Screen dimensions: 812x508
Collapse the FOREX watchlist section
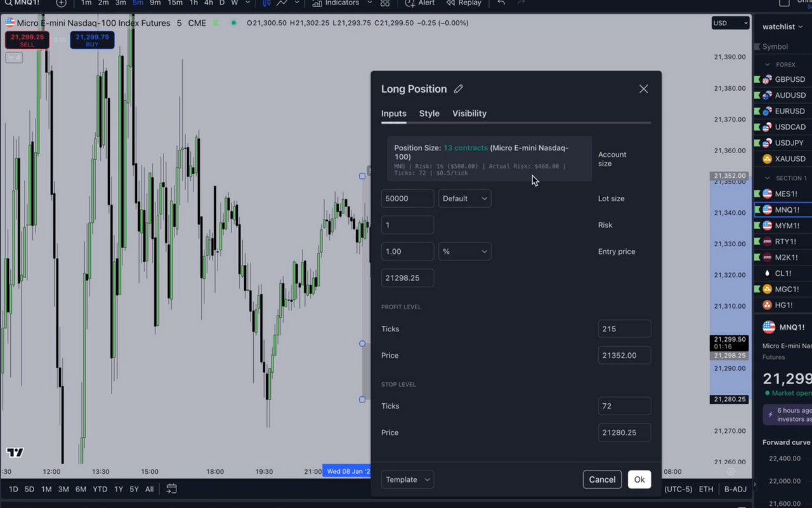tap(768, 65)
